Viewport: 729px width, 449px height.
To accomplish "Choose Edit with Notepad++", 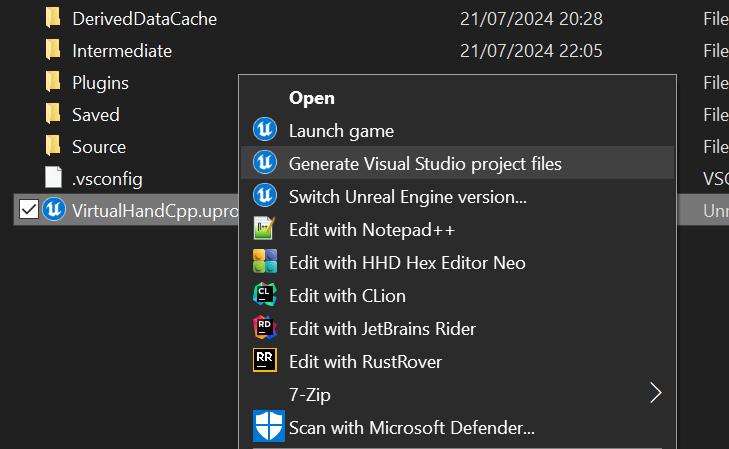I will click(457, 229).
